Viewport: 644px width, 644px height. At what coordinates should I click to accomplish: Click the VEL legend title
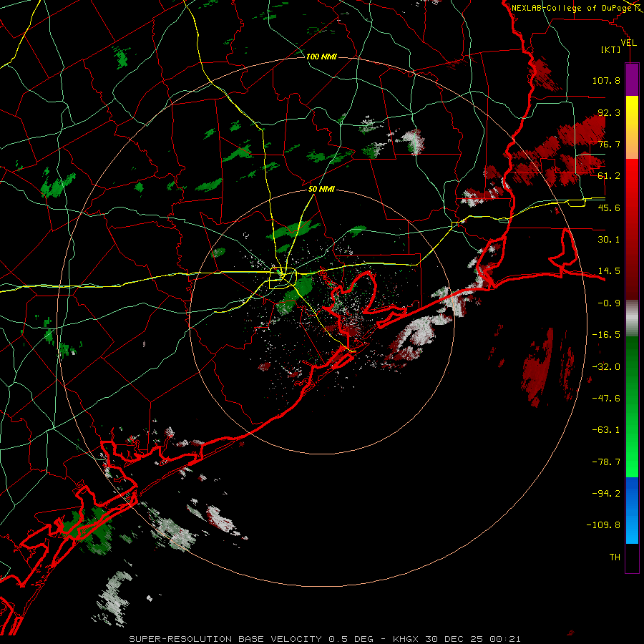pos(628,43)
